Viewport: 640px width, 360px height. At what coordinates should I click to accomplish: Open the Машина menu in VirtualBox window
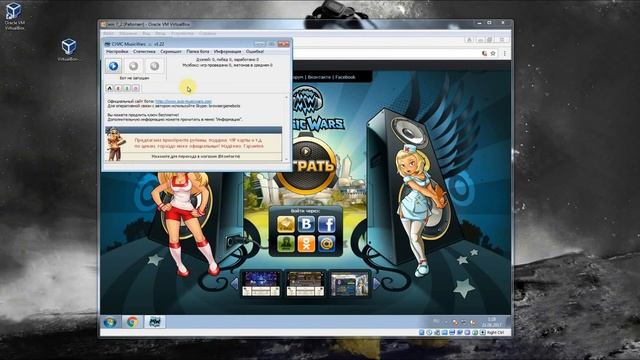128,33
